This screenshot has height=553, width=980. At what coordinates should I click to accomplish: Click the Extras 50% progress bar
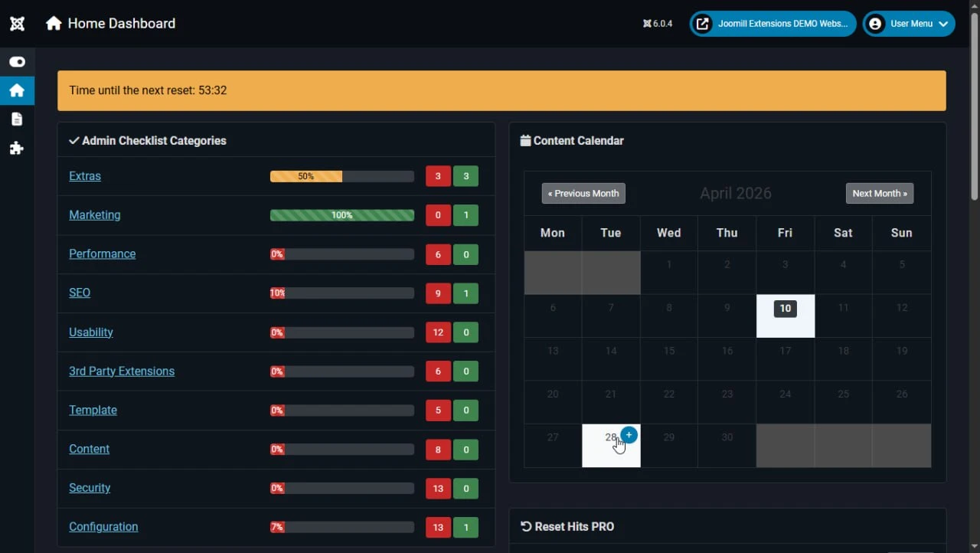[x=342, y=176]
